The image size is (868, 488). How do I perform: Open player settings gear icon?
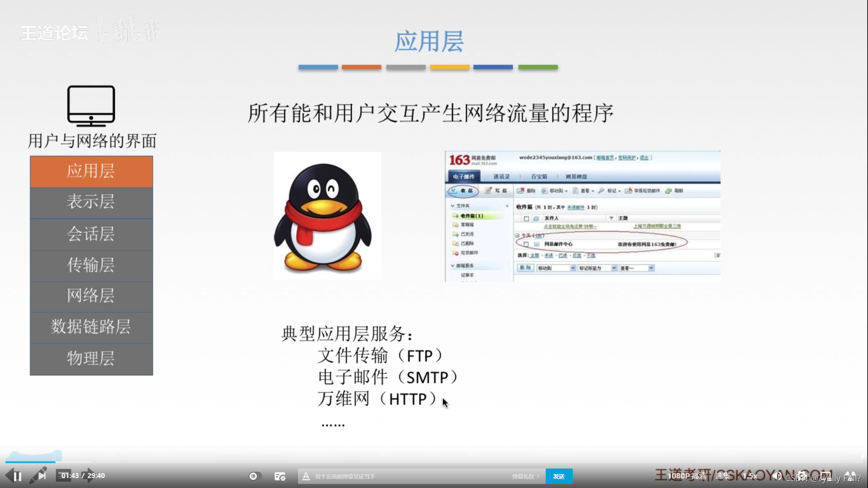click(802, 476)
